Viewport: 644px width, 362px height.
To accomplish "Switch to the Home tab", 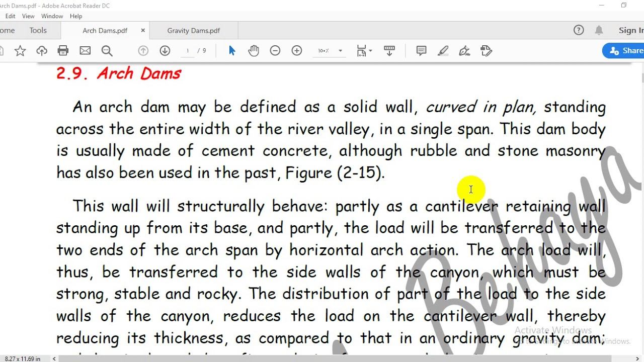I will 7,30.
